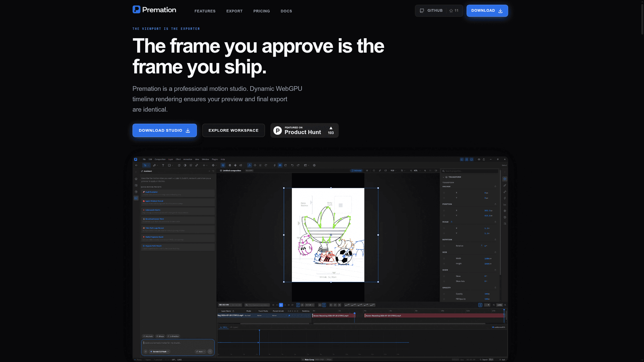
Task: Select the Apple Minimal Reveal preset
Action: (x=178, y=202)
